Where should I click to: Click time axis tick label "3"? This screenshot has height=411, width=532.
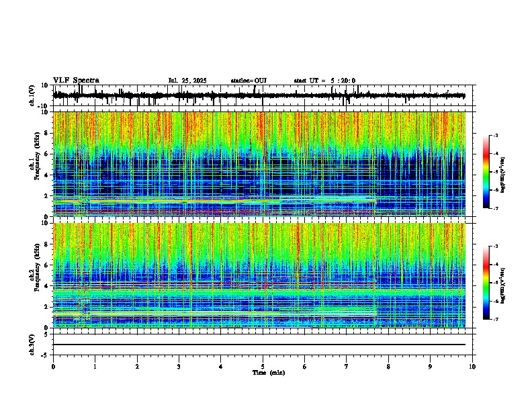click(179, 367)
